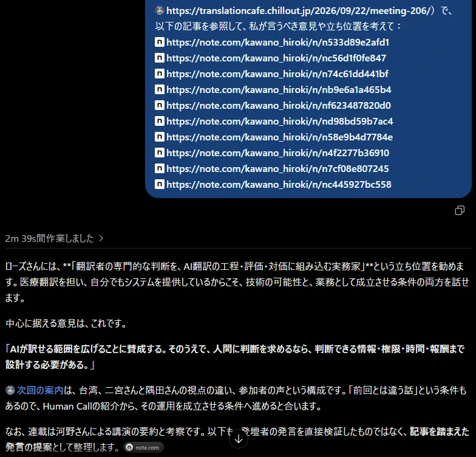This screenshot has height=457, width=476.
Task: Open note link ending n533d89e2afd1
Action: 278,43
